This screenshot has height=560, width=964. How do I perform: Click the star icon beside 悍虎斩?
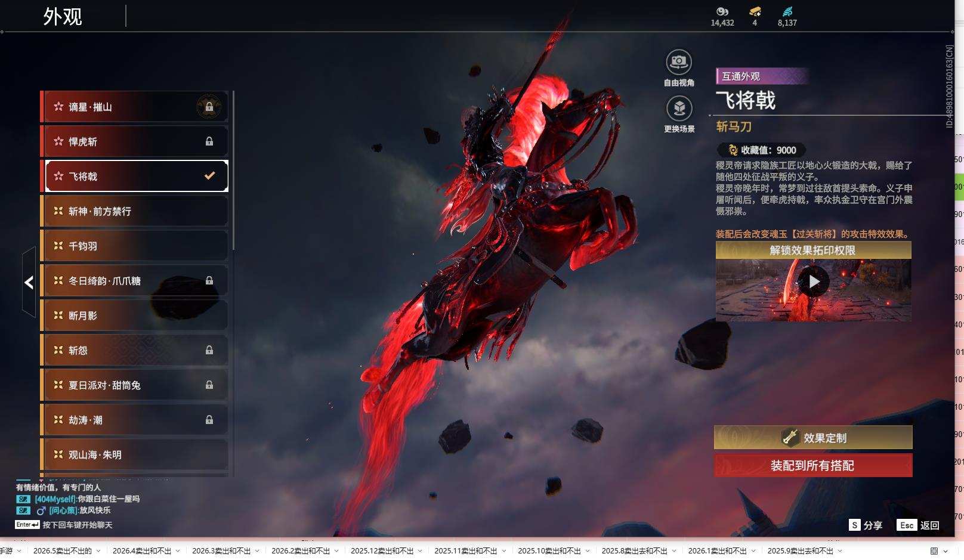click(x=58, y=141)
